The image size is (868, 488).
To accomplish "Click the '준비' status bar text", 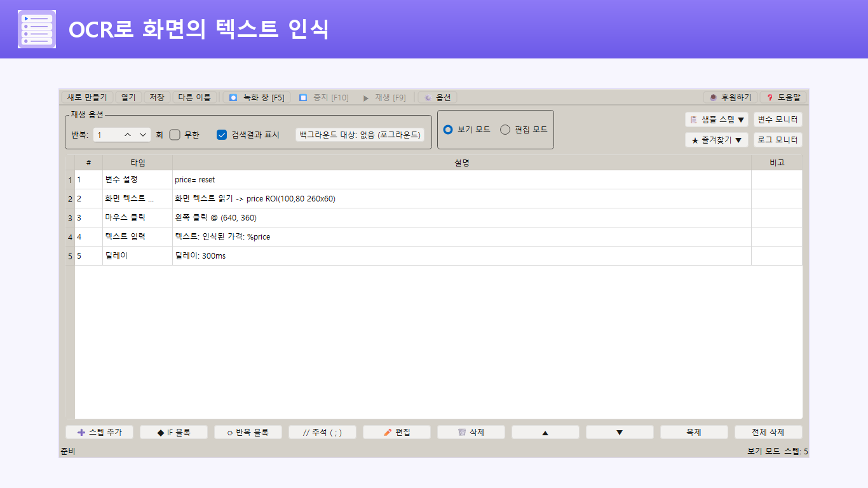I will [67, 452].
